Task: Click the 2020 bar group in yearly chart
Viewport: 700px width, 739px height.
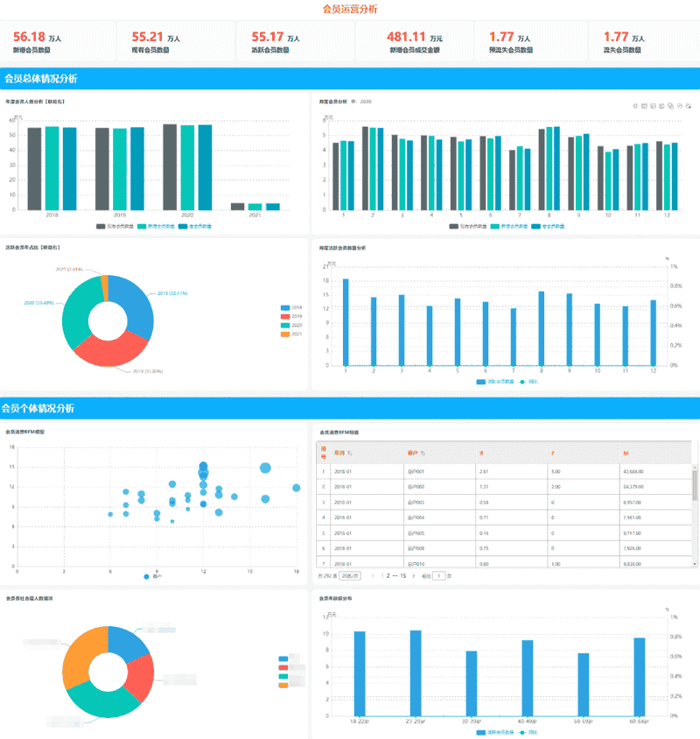Action: click(187, 167)
